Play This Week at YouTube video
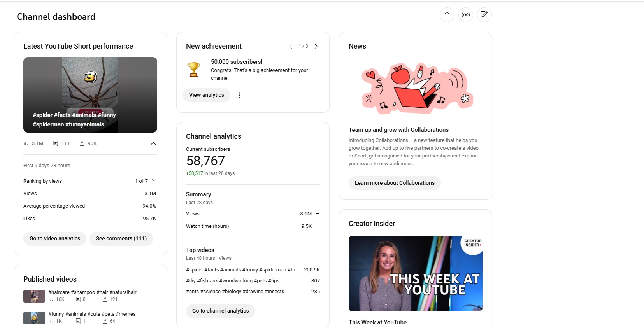 [415, 273]
